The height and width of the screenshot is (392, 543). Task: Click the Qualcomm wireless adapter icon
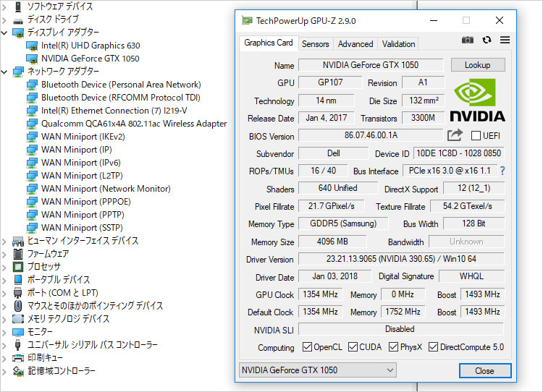[32, 124]
